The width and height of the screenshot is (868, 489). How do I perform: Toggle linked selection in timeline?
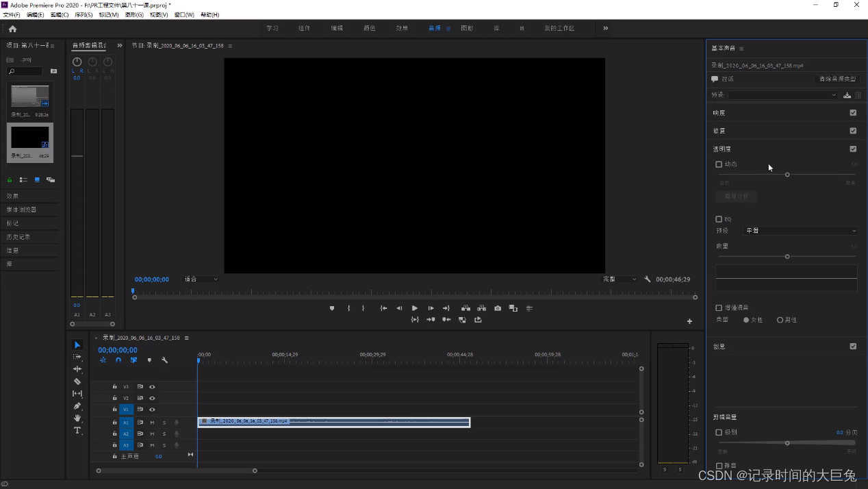pyautogui.click(x=133, y=360)
